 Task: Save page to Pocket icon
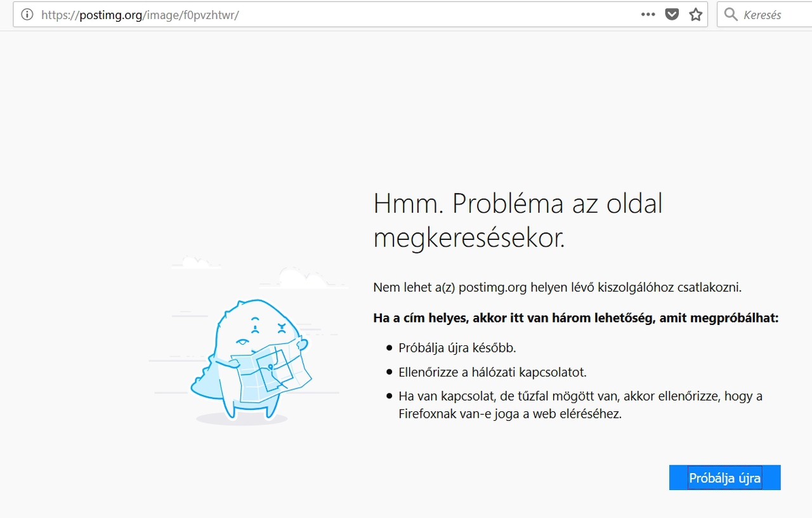pyautogui.click(x=672, y=15)
